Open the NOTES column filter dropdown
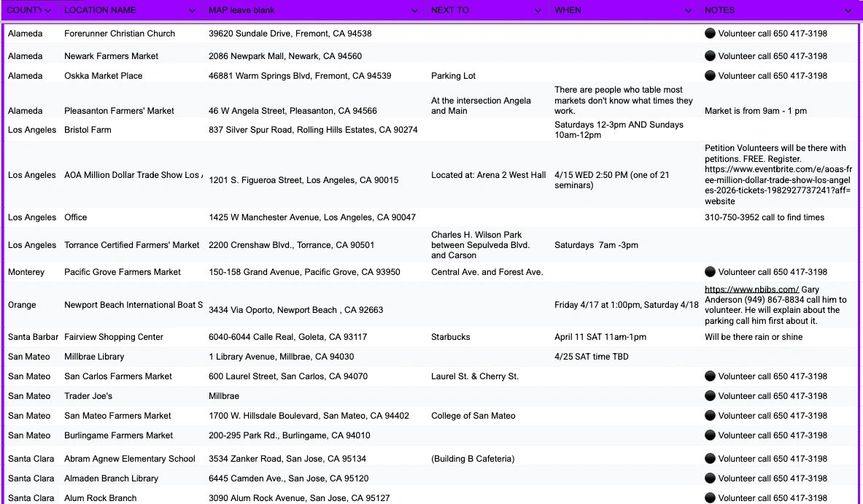The height and width of the screenshot is (504, 863). [848, 11]
